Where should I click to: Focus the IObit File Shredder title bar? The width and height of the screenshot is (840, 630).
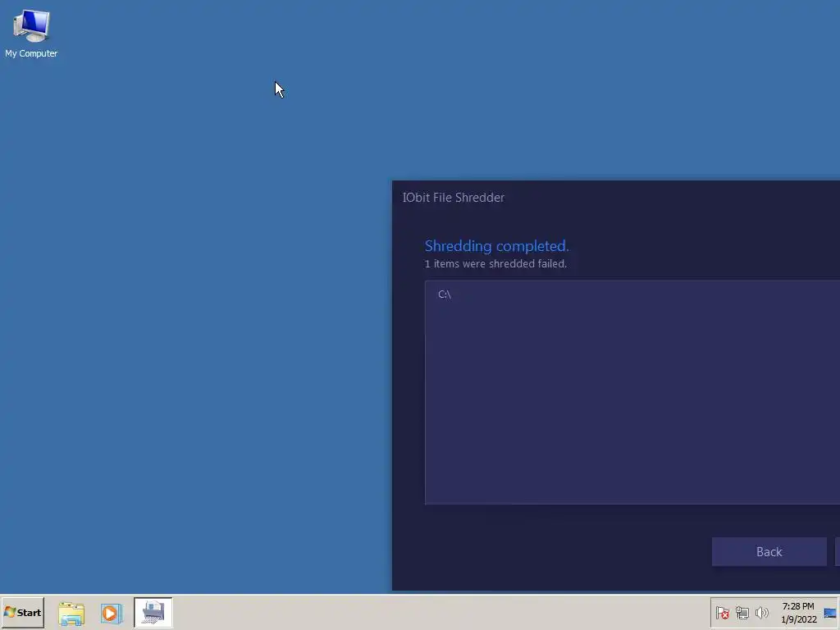click(x=616, y=197)
